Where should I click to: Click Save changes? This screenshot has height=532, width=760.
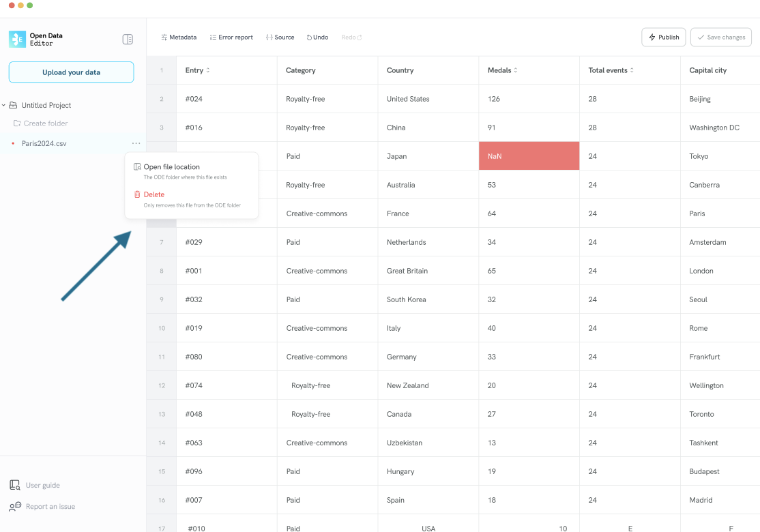click(x=720, y=37)
